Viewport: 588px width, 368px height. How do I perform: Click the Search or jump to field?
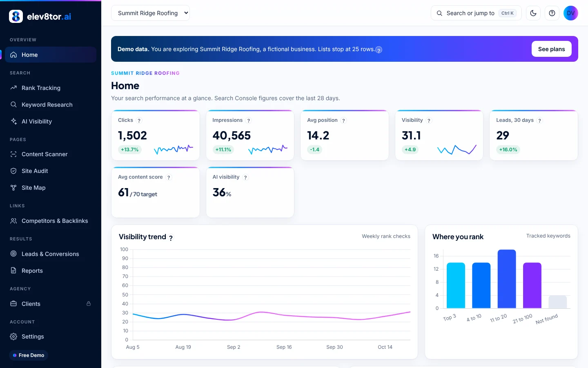476,13
